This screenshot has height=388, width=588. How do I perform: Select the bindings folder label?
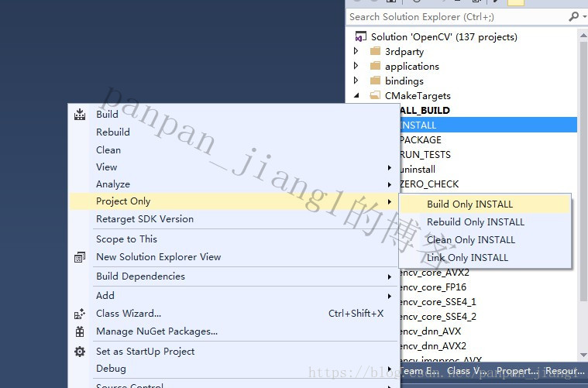coord(404,81)
